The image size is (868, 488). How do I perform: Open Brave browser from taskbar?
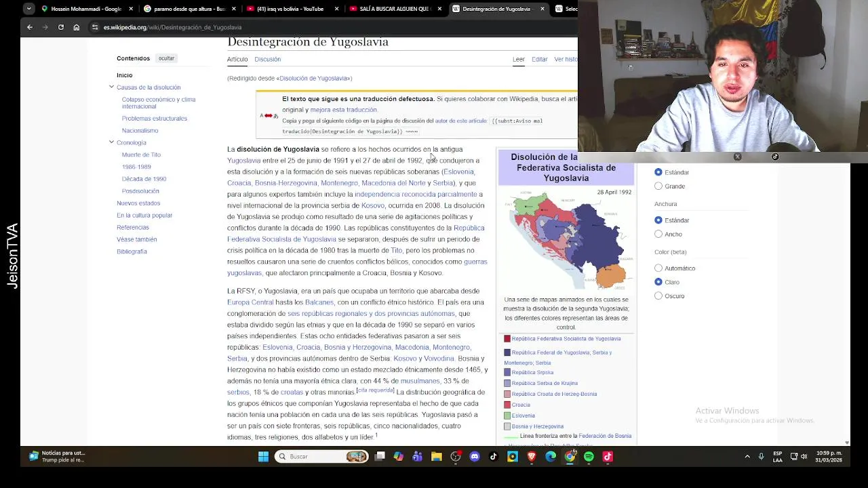click(x=532, y=457)
